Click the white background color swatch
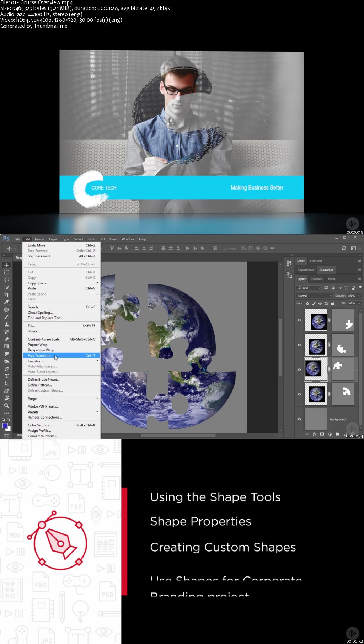Screen dimensions: 364x644 pos(9,429)
